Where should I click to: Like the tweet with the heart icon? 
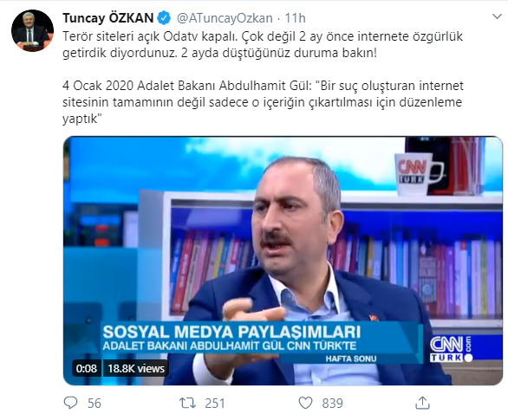point(305,403)
